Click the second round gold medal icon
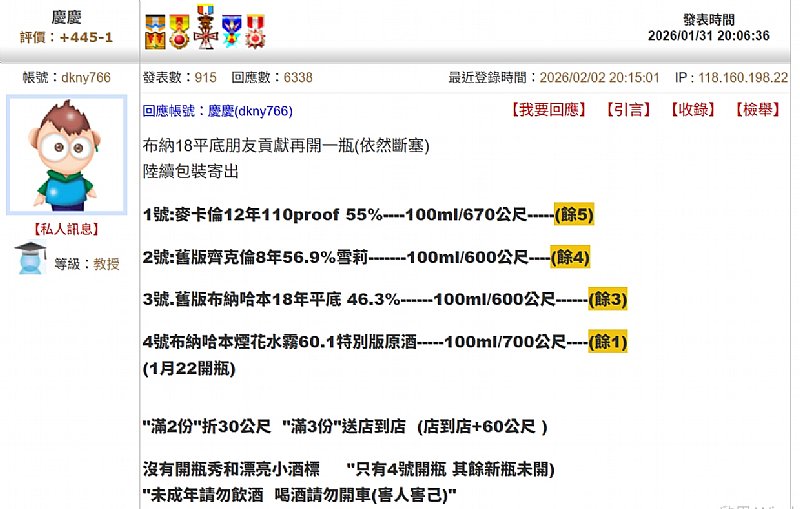This screenshot has height=509, width=800. point(179,32)
